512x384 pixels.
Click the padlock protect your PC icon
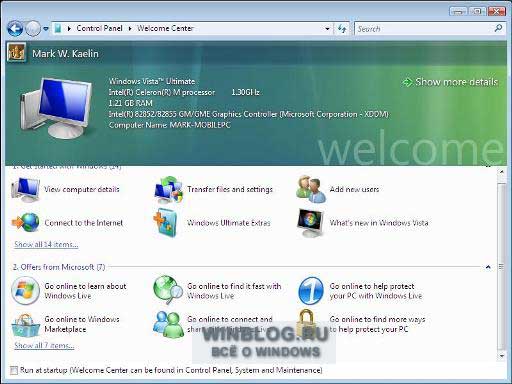pyautogui.click(x=306, y=323)
